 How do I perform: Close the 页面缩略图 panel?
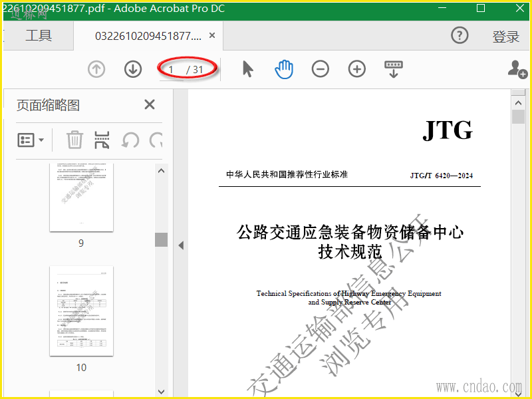click(150, 104)
